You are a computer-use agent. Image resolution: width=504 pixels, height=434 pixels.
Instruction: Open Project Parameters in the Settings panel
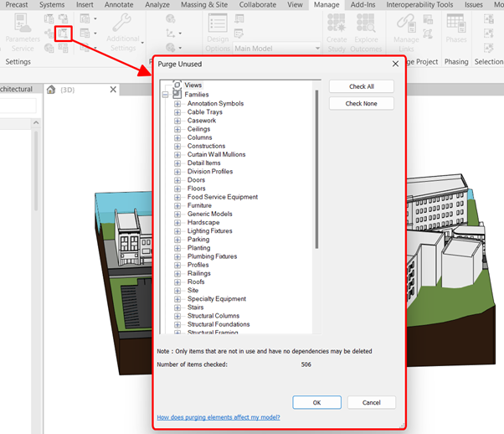[49, 18]
